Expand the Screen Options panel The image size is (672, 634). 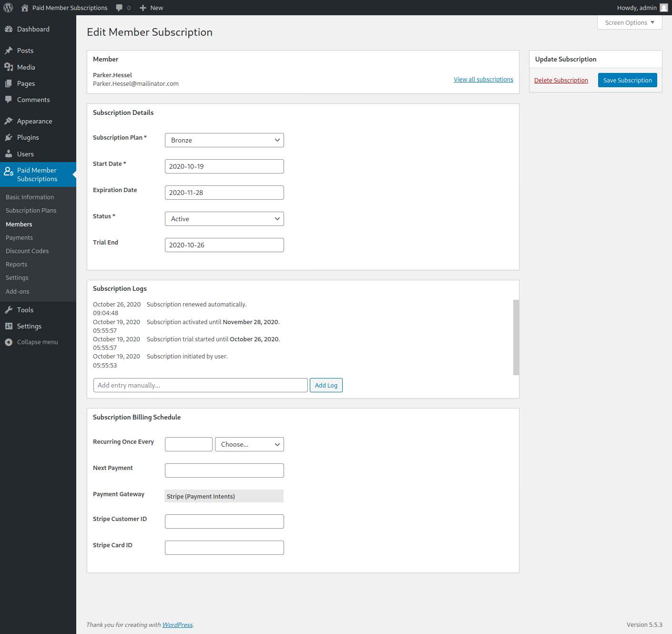(x=629, y=23)
